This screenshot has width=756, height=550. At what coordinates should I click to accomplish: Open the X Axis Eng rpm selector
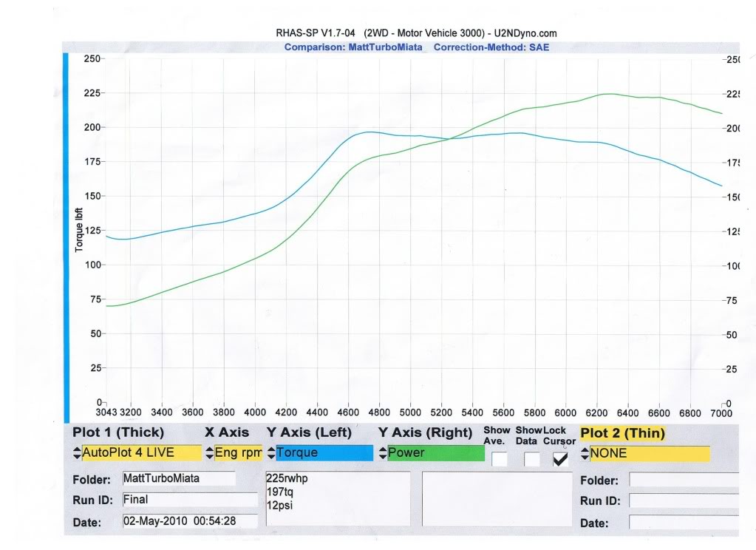click(238, 452)
